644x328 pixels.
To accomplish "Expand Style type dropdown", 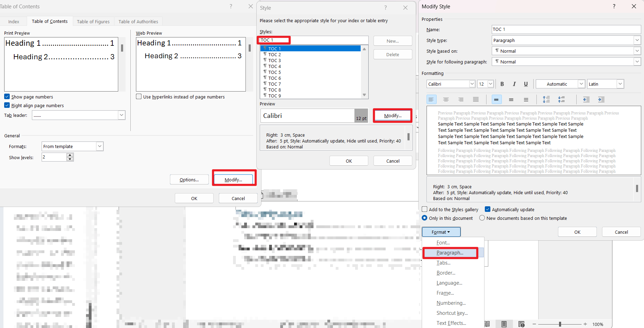I will coord(637,40).
